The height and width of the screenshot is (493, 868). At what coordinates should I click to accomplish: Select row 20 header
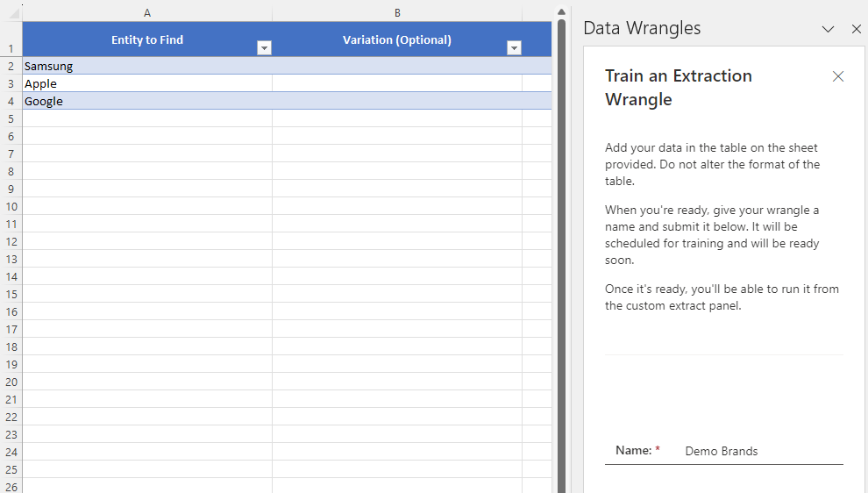pos(11,382)
